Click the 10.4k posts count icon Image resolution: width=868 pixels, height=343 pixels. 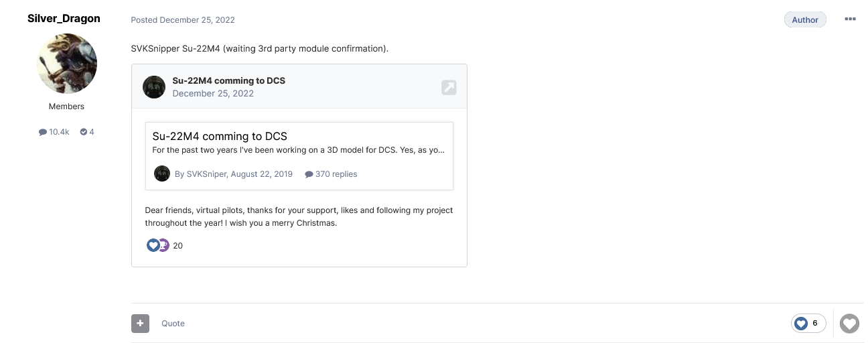43,132
